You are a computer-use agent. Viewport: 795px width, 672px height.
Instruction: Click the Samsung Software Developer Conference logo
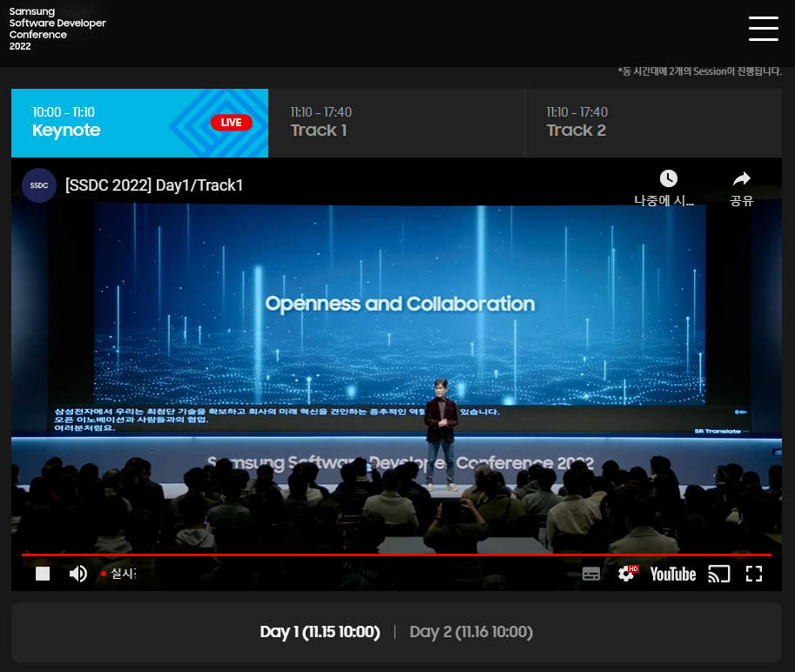57,29
